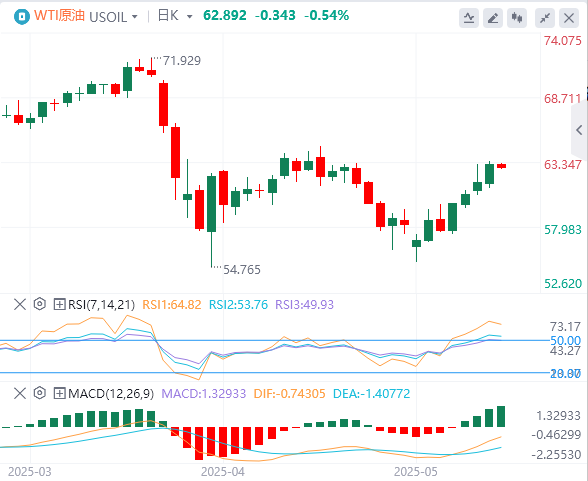Click the 54.765 low price marker

242,270
